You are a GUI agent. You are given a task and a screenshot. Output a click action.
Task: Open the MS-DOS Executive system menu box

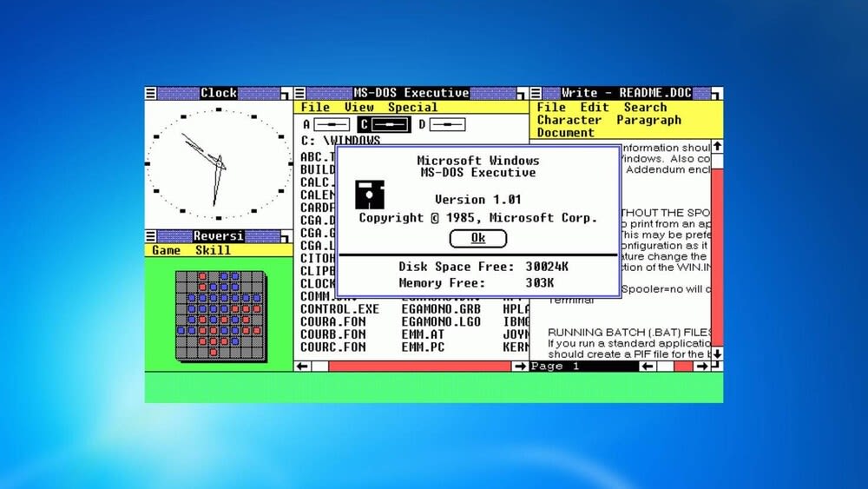(x=299, y=93)
